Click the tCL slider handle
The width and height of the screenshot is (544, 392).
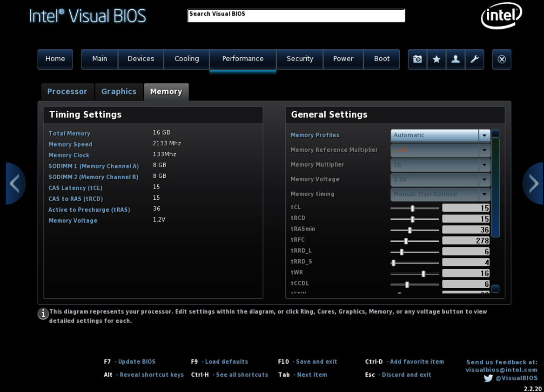(x=412, y=208)
